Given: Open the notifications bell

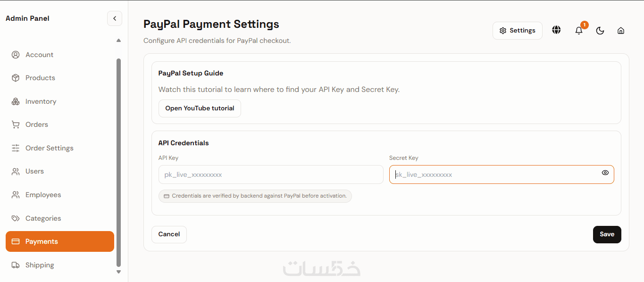Looking at the screenshot, I should (579, 31).
